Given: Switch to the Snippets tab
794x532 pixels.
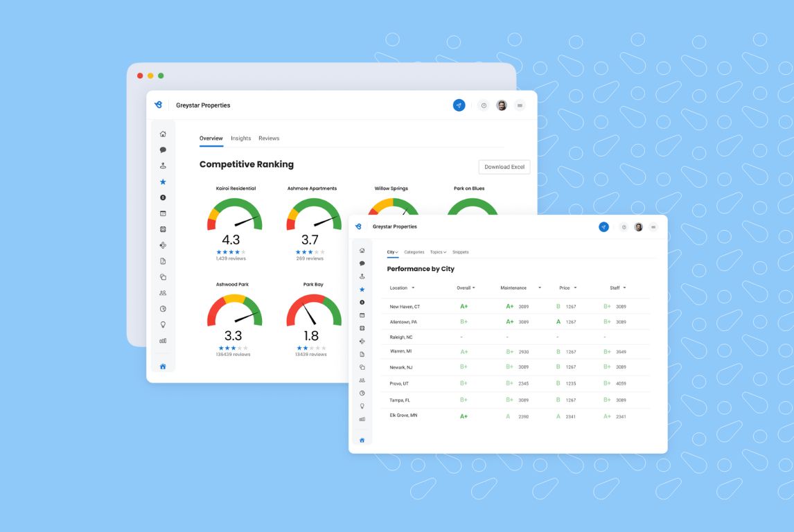Looking at the screenshot, I should (x=460, y=252).
